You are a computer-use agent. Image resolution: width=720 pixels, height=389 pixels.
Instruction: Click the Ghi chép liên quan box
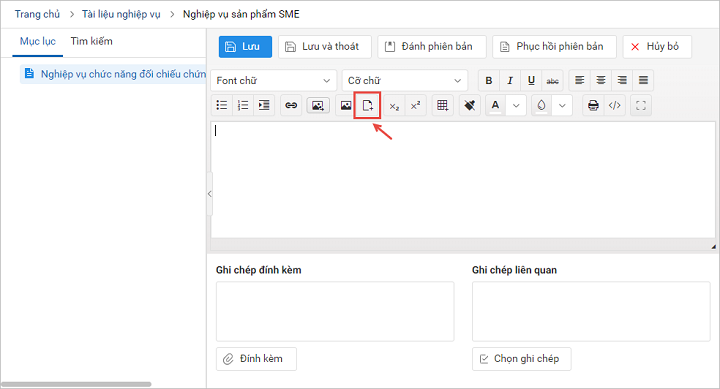(x=591, y=311)
